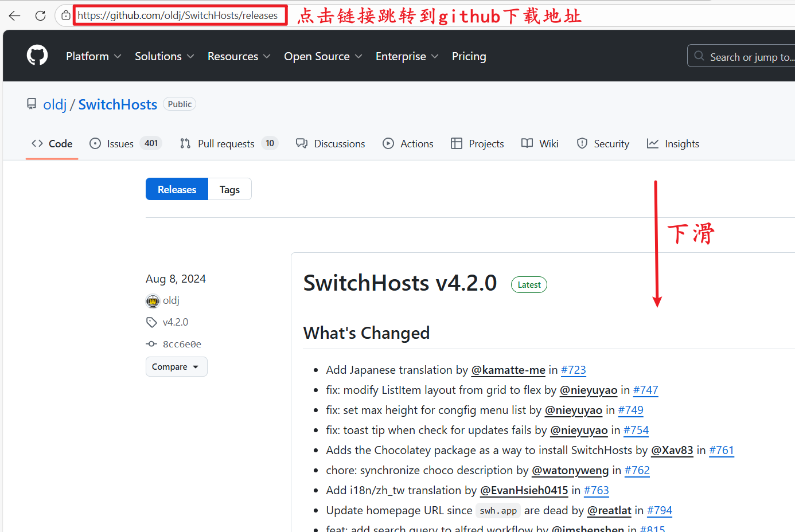Click the Issues circle-dot icon

(95, 143)
